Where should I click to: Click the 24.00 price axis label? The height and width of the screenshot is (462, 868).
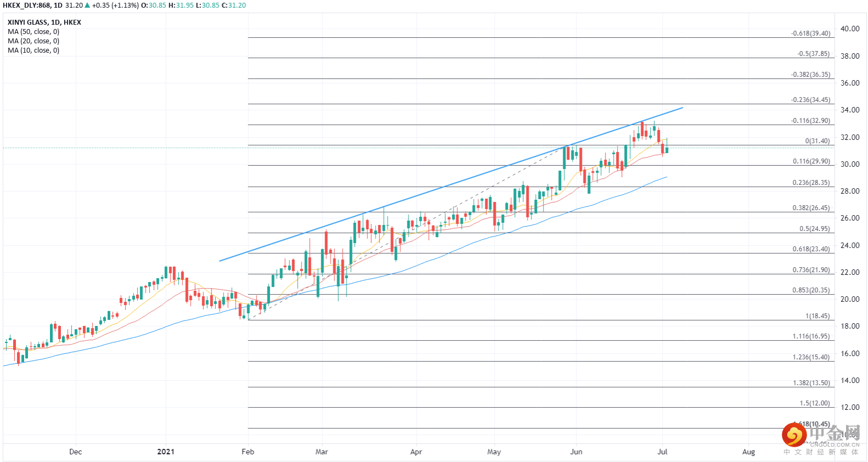pyautogui.click(x=850, y=245)
